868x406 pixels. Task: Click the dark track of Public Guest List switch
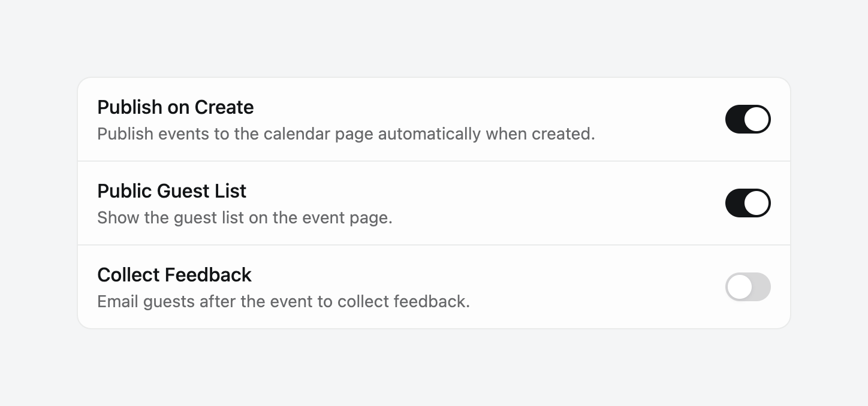coord(734,203)
